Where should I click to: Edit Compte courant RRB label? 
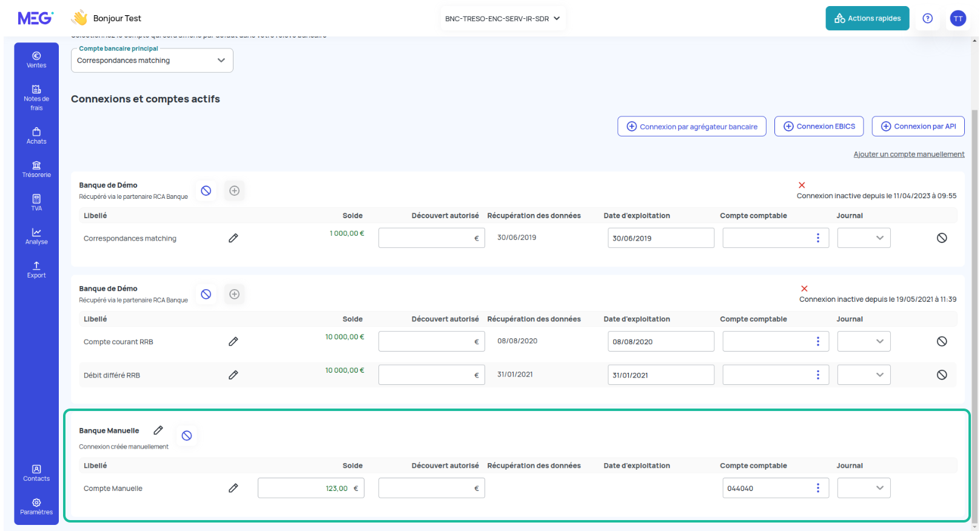[233, 341]
